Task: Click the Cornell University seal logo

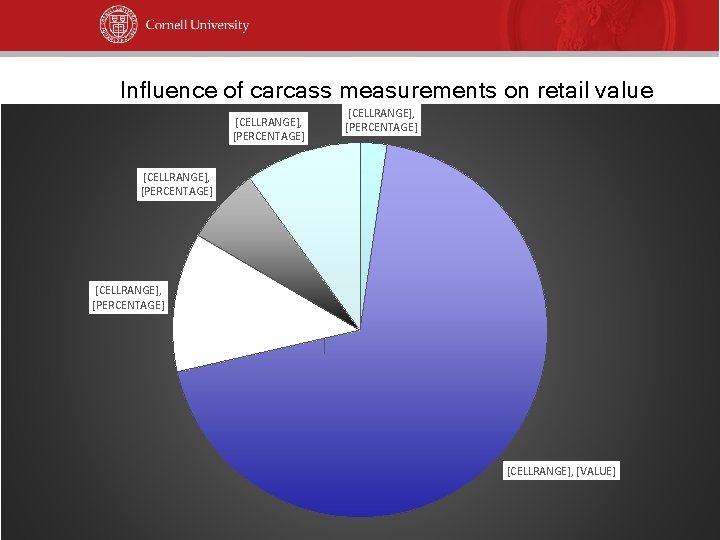Action: 118,25
